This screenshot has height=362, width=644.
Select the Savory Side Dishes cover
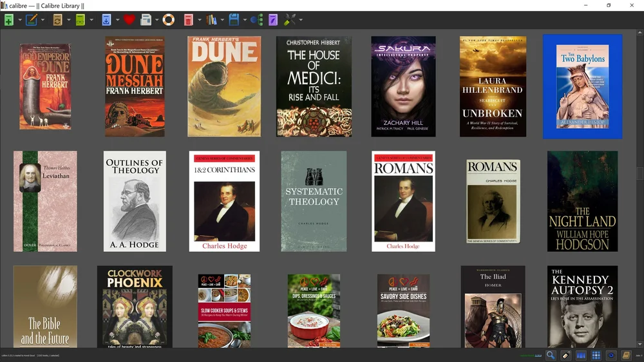click(x=403, y=310)
